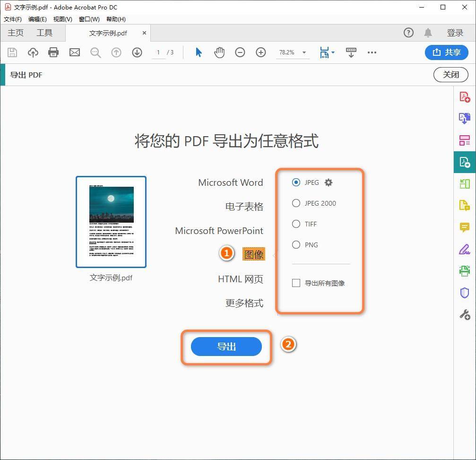Open the 编辑(E) menu

pyautogui.click(x=37, y=19)
